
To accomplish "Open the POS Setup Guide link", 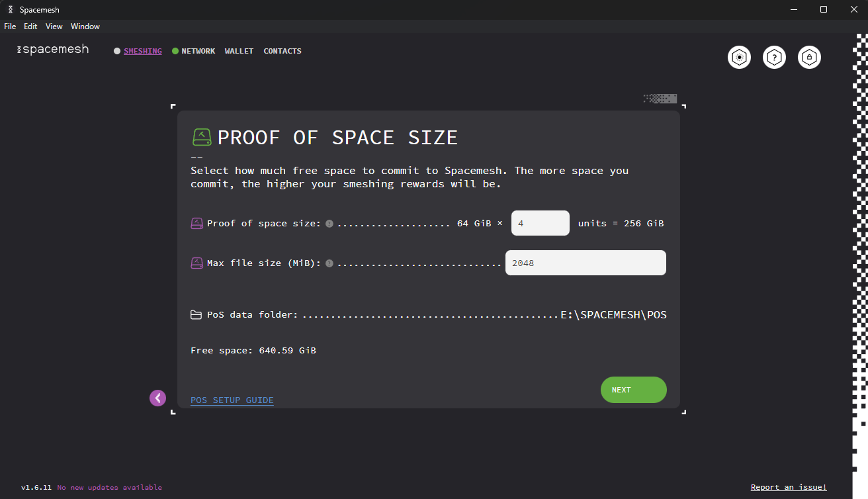I will 232,400.
